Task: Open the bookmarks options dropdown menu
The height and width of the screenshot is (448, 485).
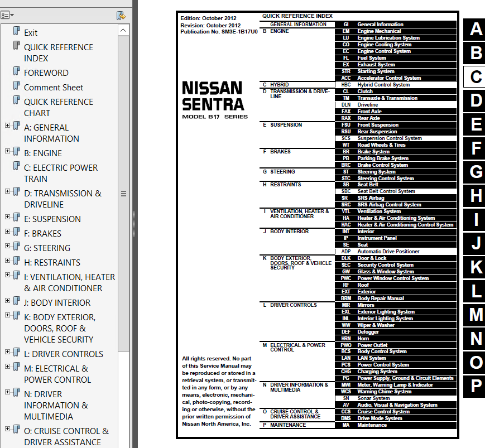Action: [x=7, y=15]
